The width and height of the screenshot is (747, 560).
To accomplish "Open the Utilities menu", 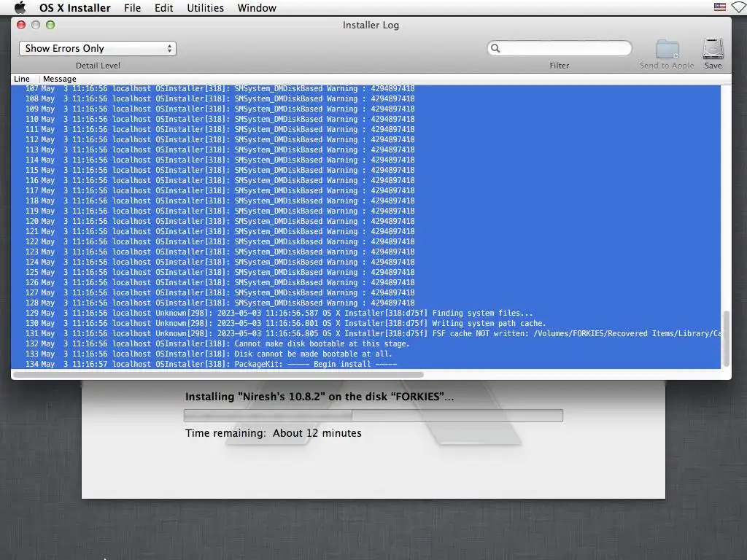I will pyautogui.click(x=205, y=8).
